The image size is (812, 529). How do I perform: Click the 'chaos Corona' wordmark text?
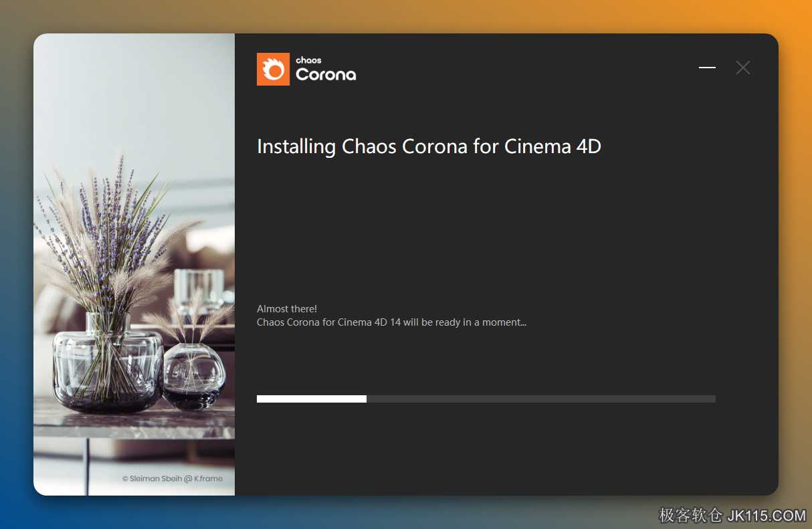tap(326, 70)
